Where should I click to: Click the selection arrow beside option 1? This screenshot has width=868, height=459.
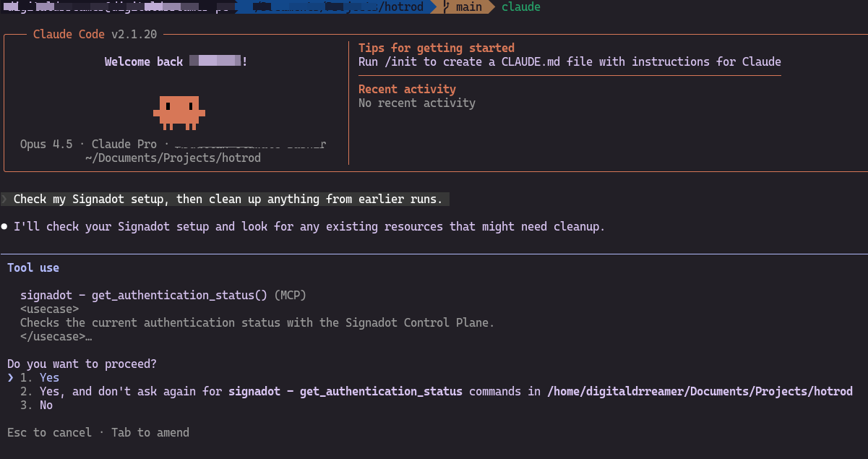tap(9, 377)
